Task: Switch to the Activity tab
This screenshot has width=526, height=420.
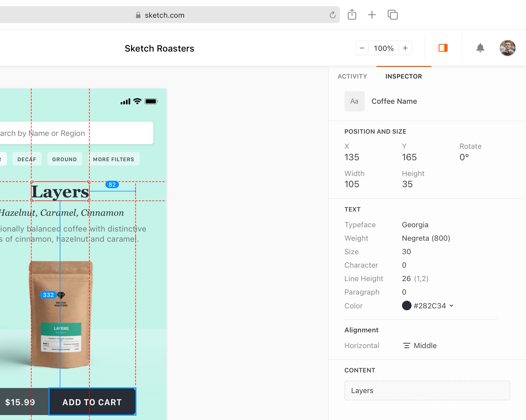Action: click(352, 77)
